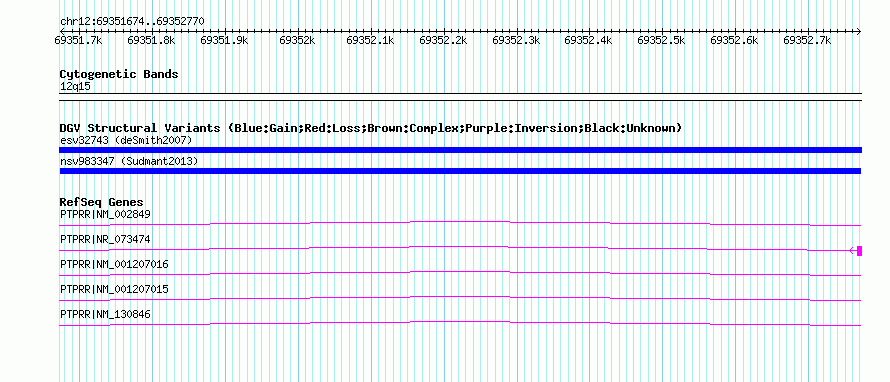Click the 69352.2k ruler tick label
This screenshot has height=382, width=890.
pos(443,40)
